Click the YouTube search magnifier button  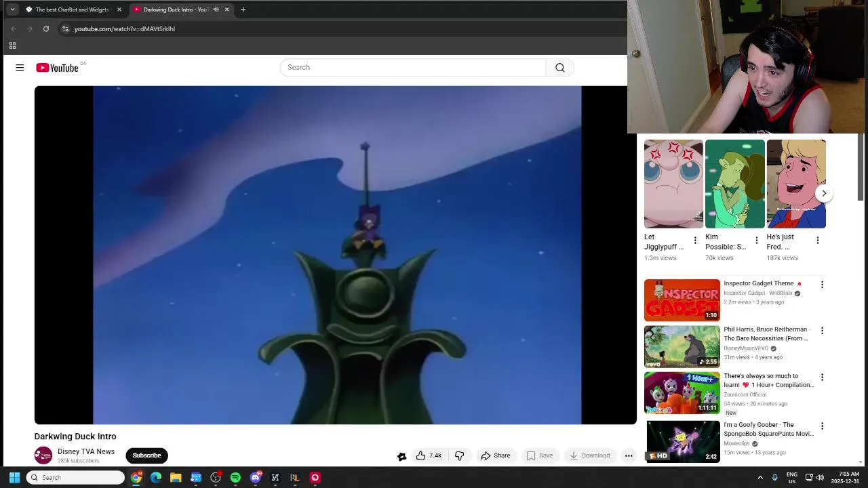pyautogui.click(x=560, y=68)
